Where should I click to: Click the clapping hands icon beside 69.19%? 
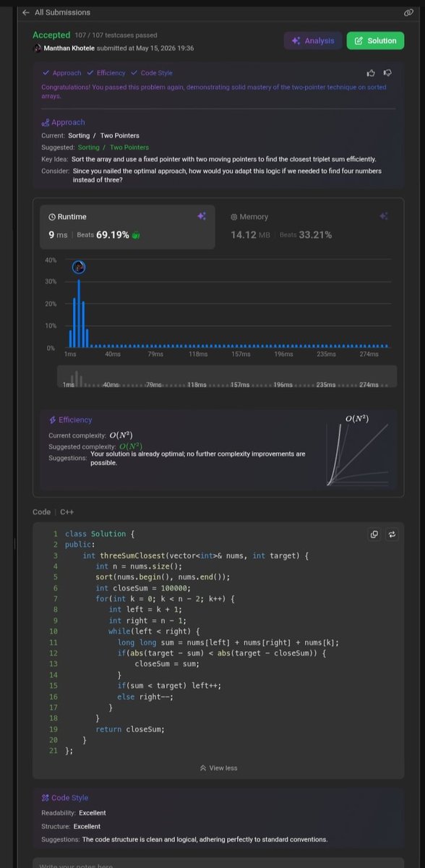(x=135, y=235)
